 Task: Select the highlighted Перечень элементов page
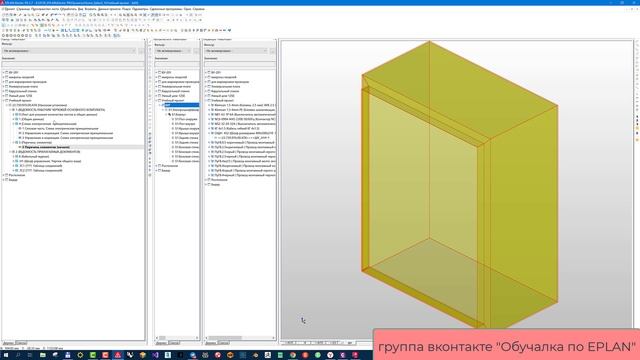tap(46, 147)
